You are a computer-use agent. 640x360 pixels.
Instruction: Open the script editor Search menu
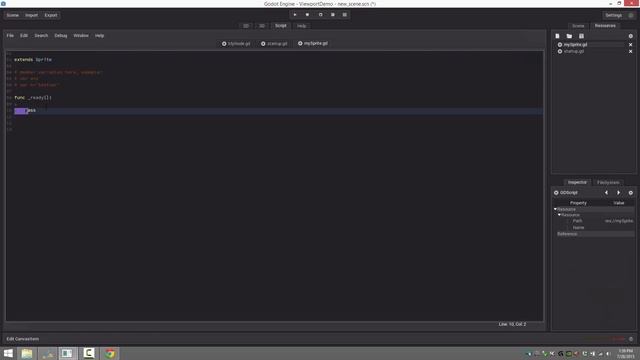[41, 36]
